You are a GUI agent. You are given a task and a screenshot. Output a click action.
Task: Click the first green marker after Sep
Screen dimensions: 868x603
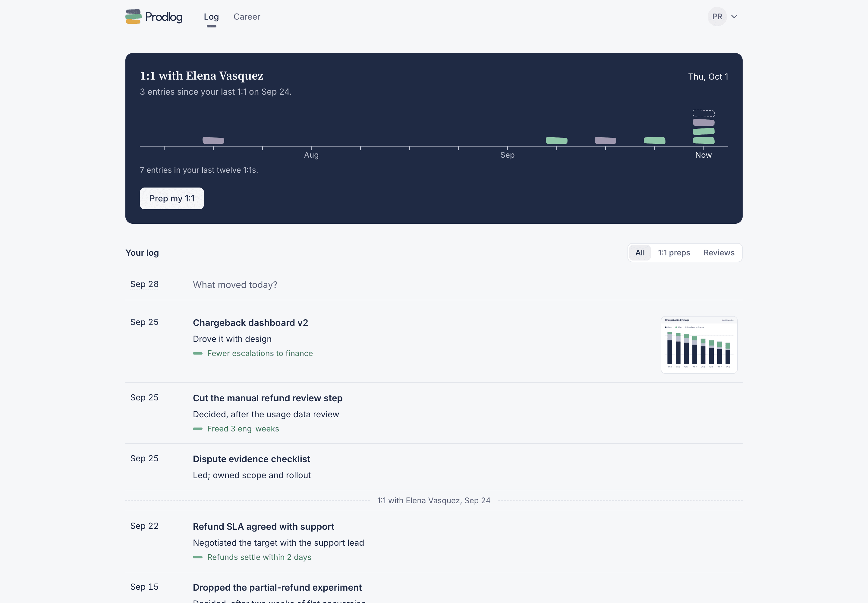[556, 140]
